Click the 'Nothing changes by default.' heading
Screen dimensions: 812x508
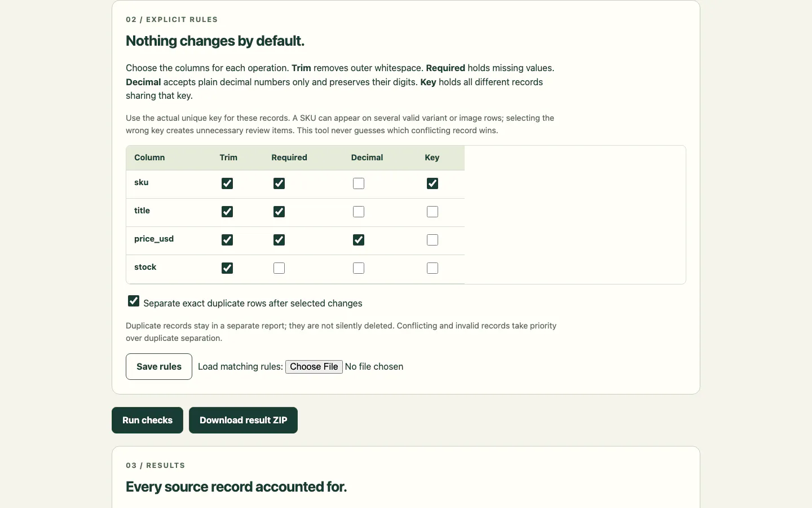[x=215, y=41]
